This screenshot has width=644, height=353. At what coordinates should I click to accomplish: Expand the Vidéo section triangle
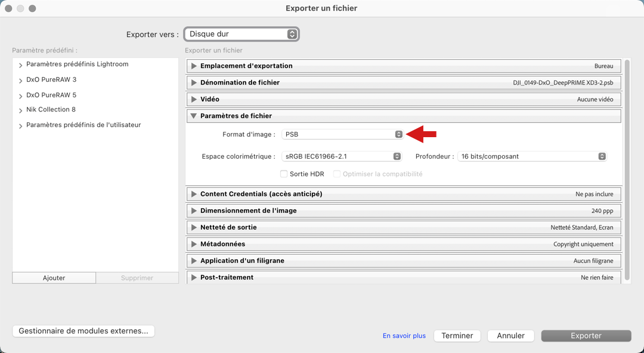point(194,100)
